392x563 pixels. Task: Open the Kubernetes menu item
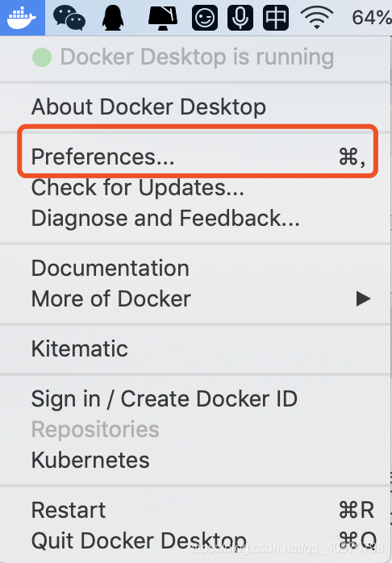point(195,460)
